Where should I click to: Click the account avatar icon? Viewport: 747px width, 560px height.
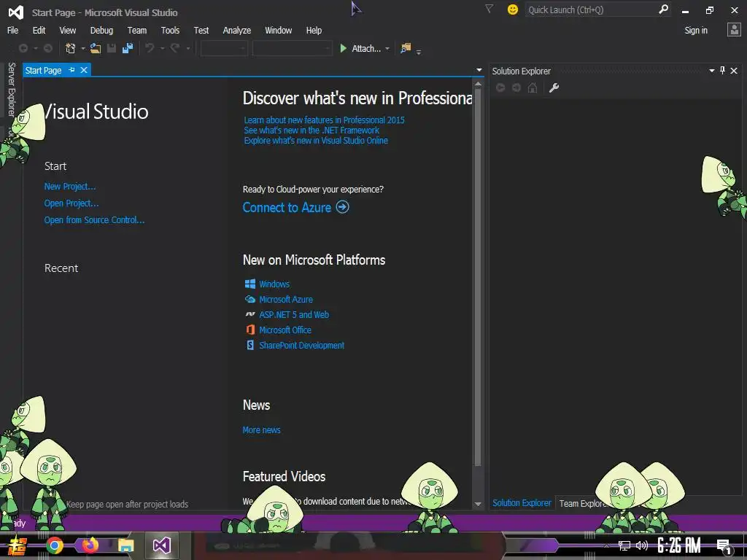[734, 30]
